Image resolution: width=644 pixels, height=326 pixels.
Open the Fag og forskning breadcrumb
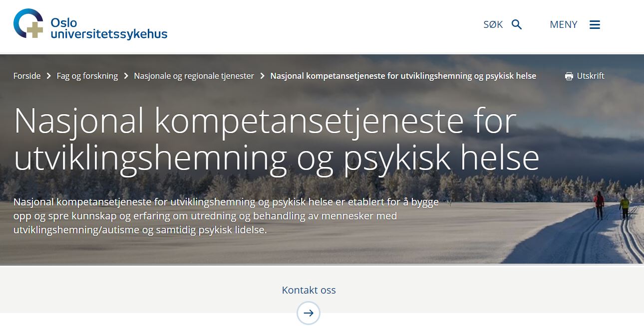[x=87, y=76]
